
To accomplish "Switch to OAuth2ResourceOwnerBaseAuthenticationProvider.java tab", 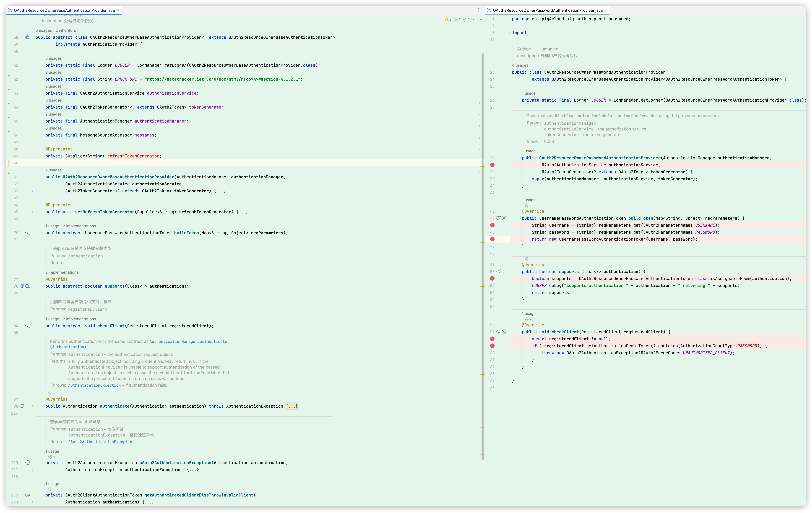I will (64, 10).
